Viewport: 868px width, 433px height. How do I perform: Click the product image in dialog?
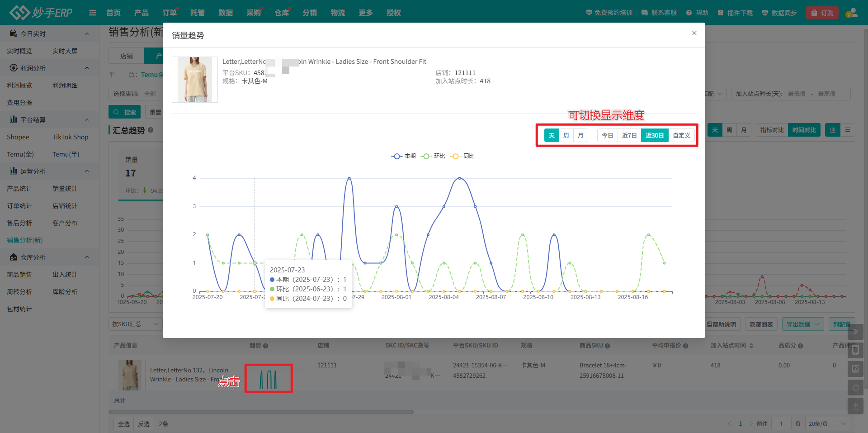195,80
